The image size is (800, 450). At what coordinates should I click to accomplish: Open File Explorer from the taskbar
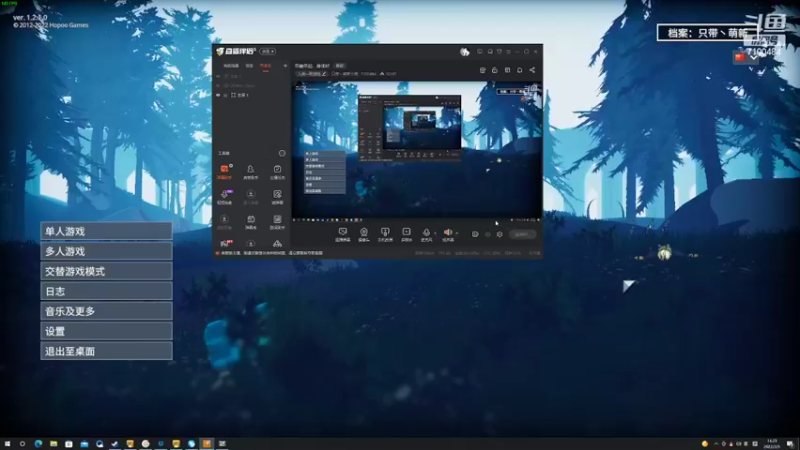point(53,444)
